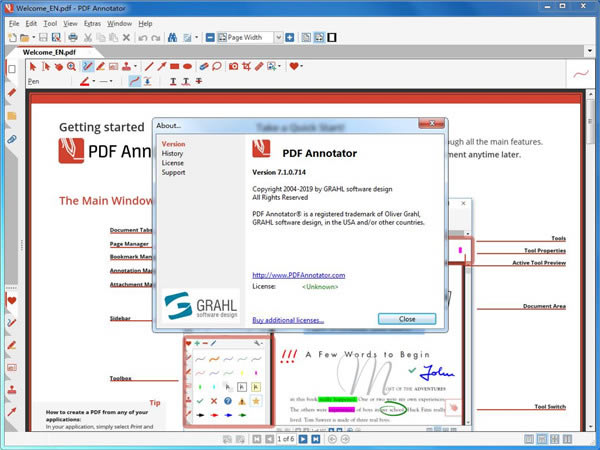The width and height of the screenshot is (600, 450).
Task: Select the Rectangle shape tool
Action: point(174,67)
